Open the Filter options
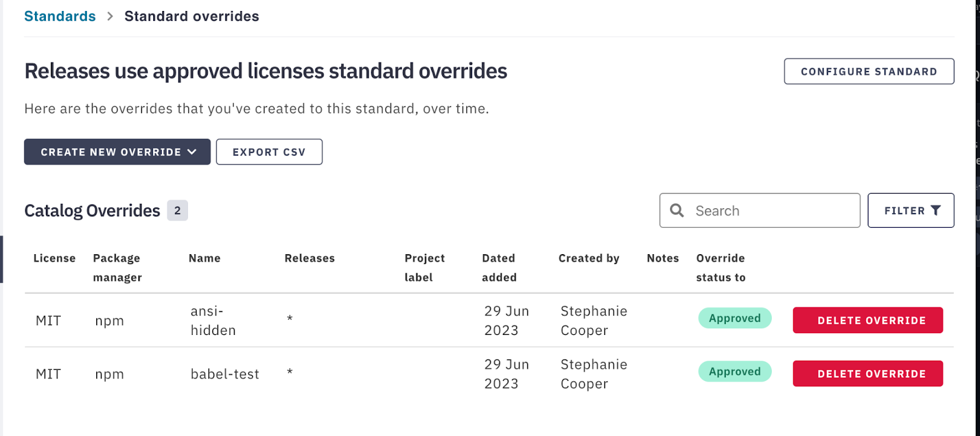 [x=911, y=211]
